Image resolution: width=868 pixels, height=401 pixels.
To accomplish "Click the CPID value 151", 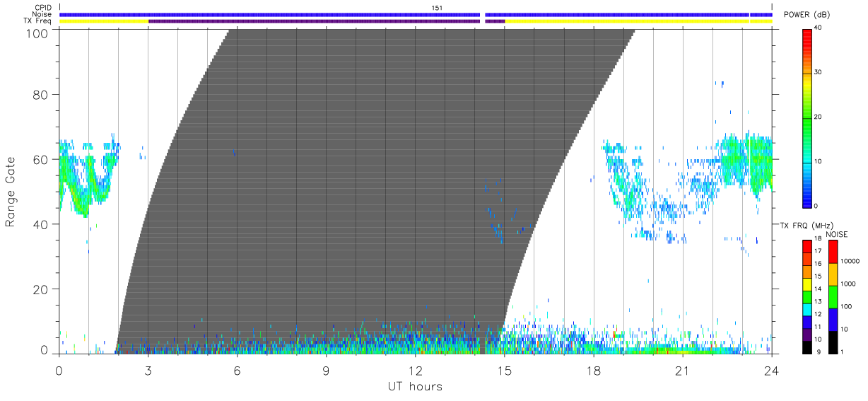I will point(437,8).
